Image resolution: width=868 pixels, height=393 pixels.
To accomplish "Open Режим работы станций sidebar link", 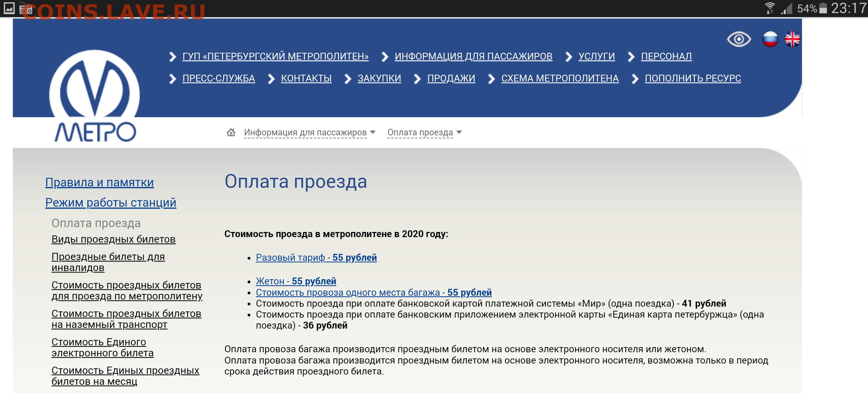I will click(x=111, y=203).
